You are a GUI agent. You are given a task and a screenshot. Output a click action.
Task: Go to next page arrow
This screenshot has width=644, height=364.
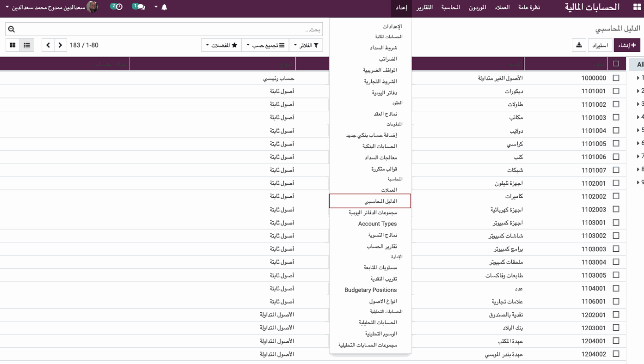tap(60, 45)
